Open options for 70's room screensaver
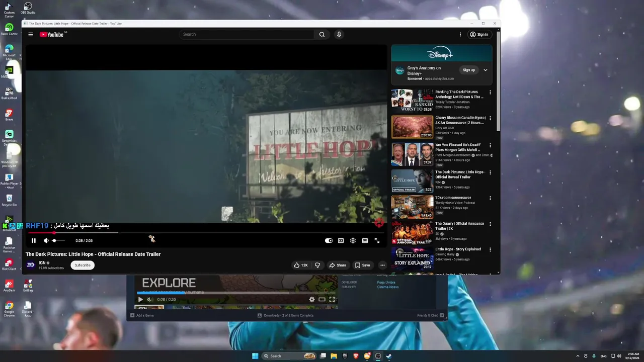 coord(490,198)
